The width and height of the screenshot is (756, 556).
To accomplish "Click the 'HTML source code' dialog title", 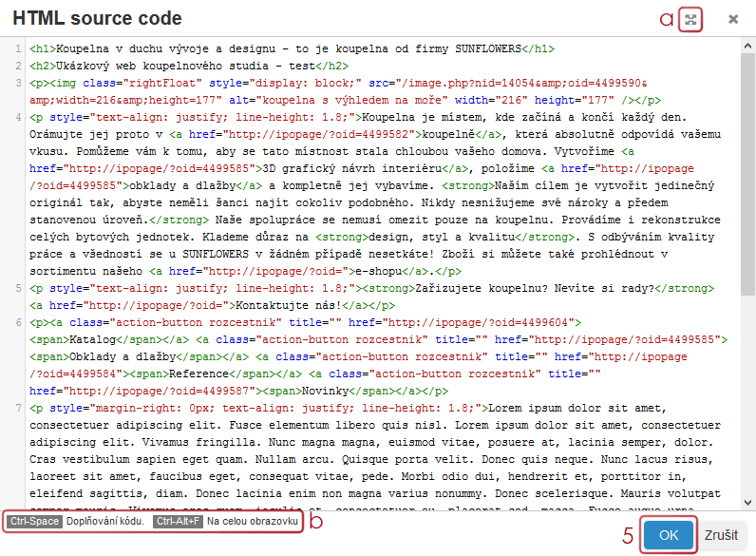I will 98,19.
